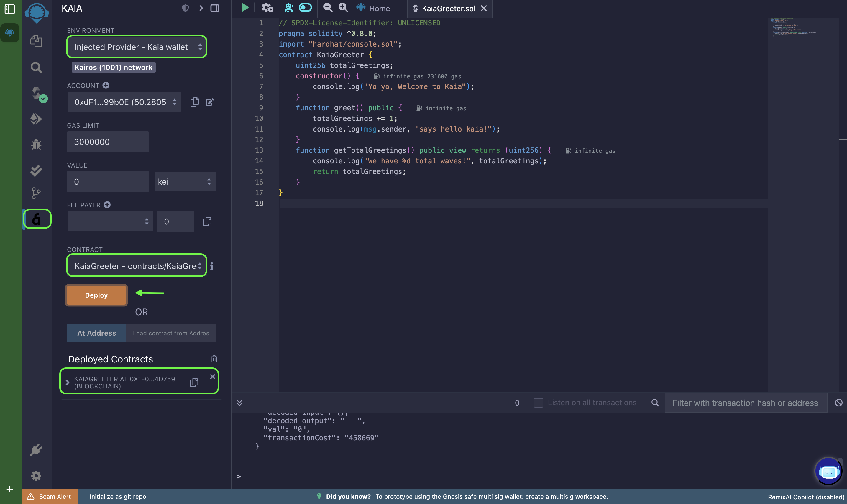Image resolution: width=847 pixels, height=504 pixels.
Task: Click the plugin verification shield icon
Action: click(185, 8)
